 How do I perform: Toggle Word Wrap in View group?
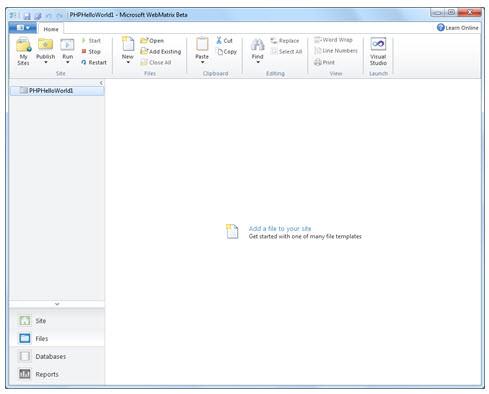click(x=333, y=40)
